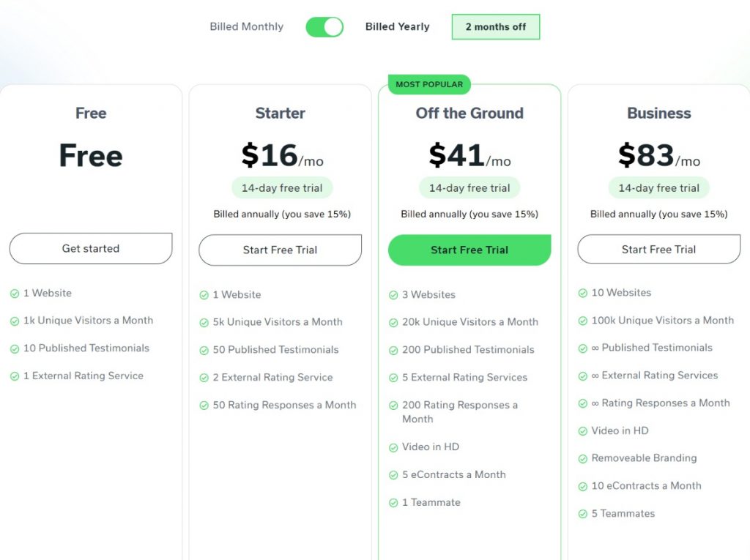
Task: Click the MOST POPULAR badge
Action: click(x=429, y=84)
